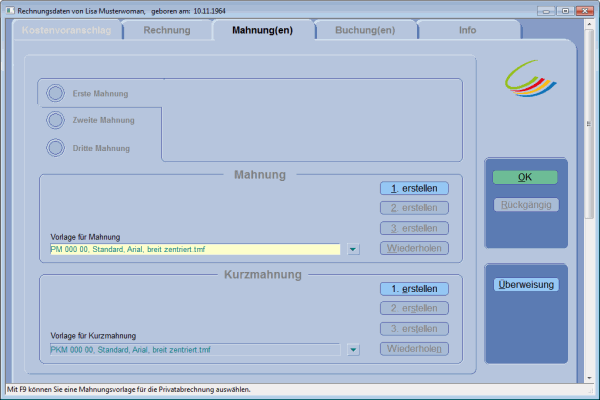This screenshot has height=400, width=600.
Task: Switch to the Rechnung tab
Action: coord(166,30)
